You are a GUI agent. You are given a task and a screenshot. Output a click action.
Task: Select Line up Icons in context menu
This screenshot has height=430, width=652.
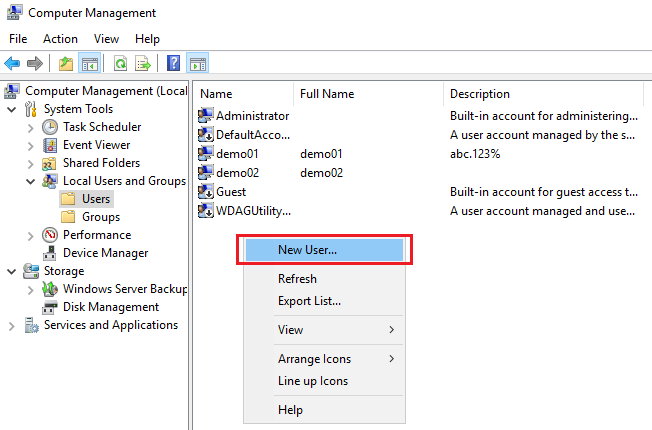pos(324,381)
